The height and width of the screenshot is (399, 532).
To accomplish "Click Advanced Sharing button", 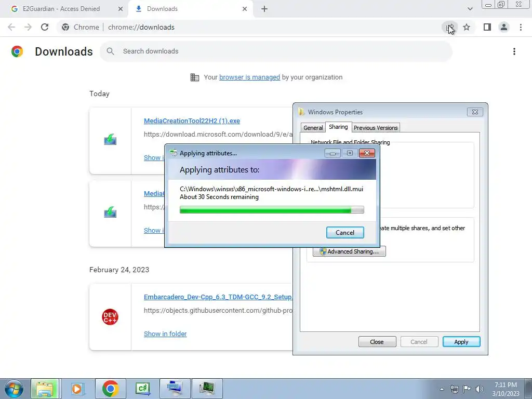I will [349, 251].
